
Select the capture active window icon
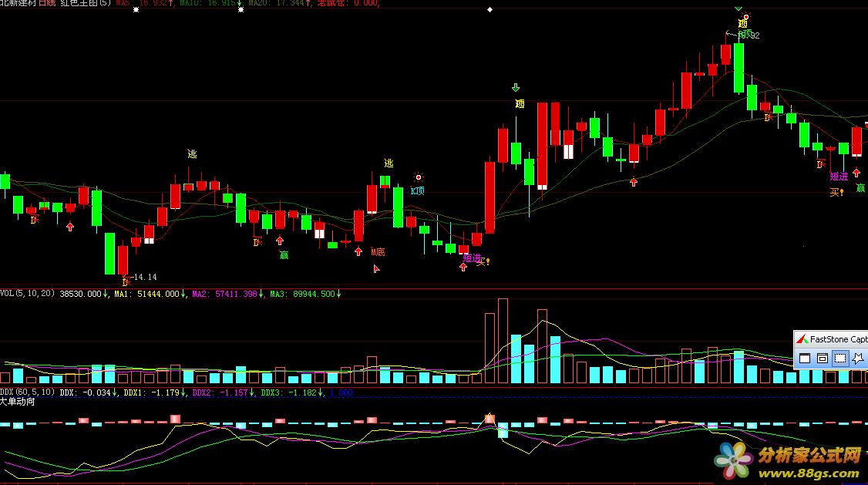pyautogui.click(x=804, y=358)
